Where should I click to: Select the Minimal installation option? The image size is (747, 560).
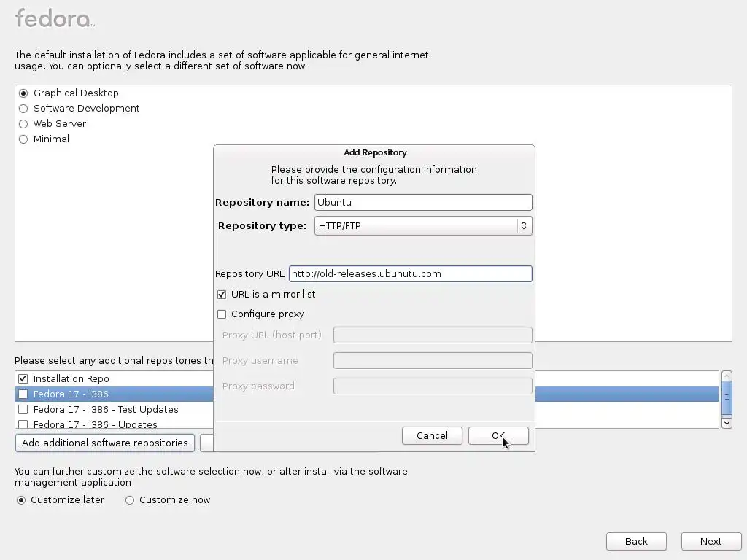(23, 139)
